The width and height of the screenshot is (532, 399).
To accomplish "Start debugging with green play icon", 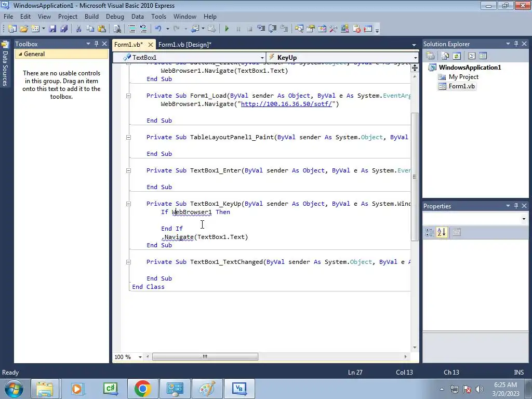I will (x=227, y=29).
